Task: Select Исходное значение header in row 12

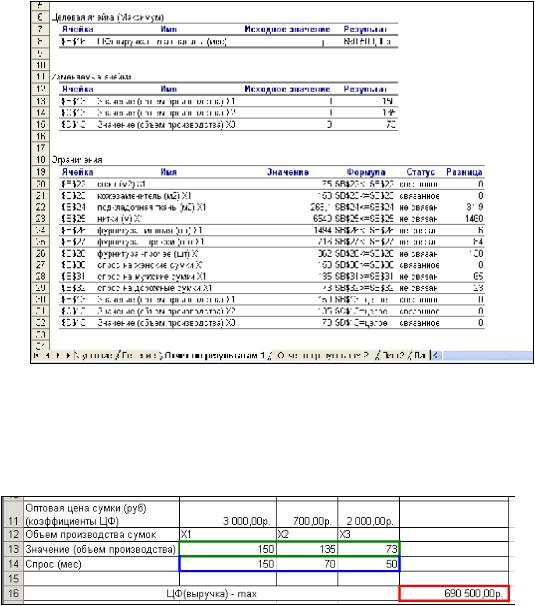Action: [x=287, y=89]
